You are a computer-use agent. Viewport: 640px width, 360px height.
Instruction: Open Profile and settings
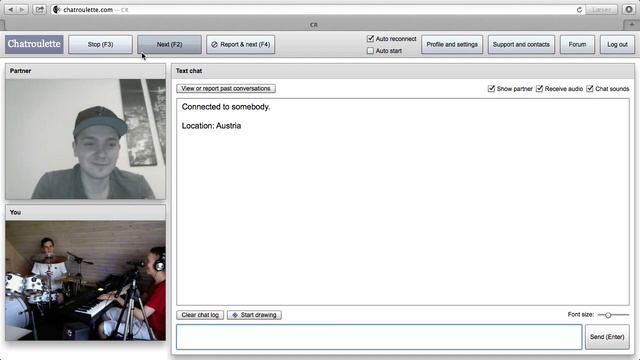(452, 44)
